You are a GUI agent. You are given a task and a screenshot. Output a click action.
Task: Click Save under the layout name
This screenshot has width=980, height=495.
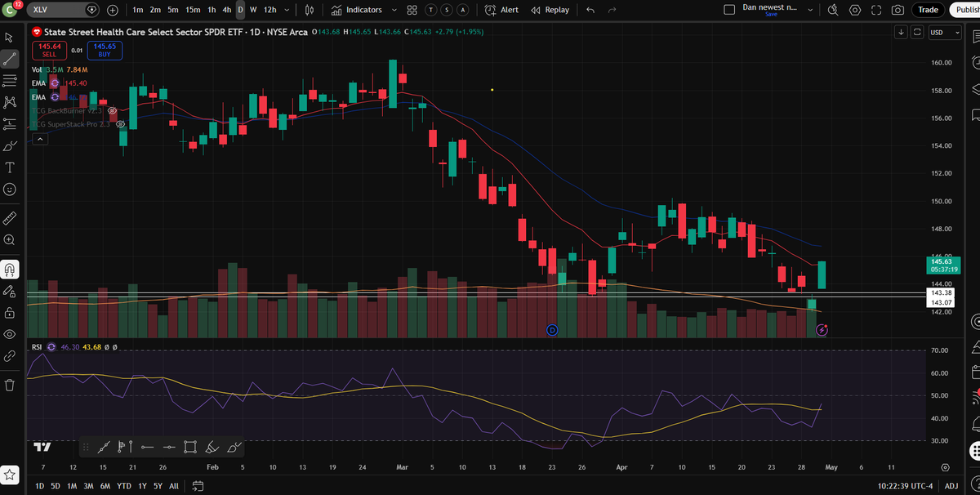pos(771,14)
